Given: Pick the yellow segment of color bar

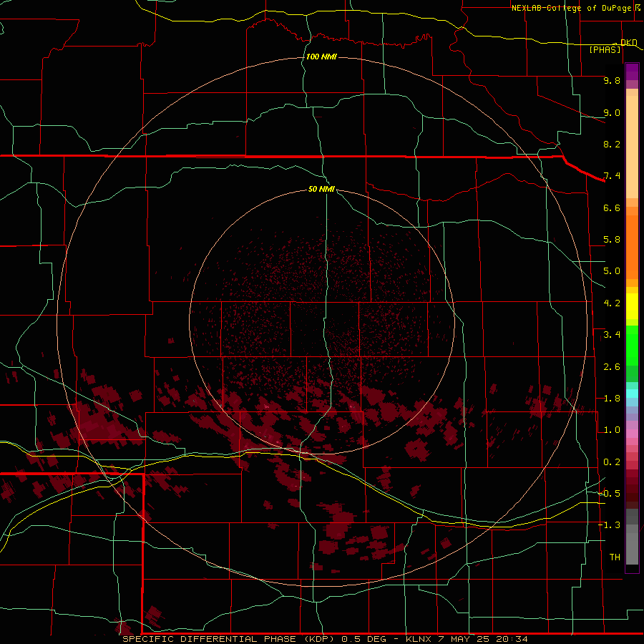Looking at the screenshot, I should point(632,306).
